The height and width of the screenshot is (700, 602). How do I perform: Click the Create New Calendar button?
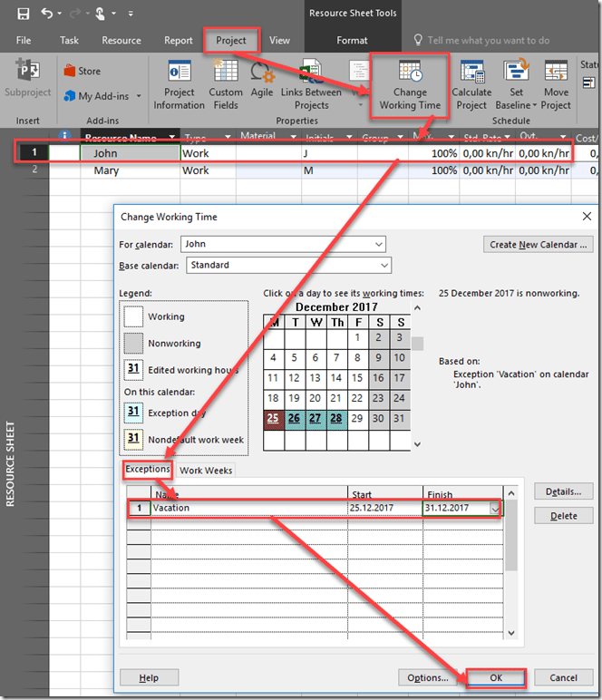click(539, 244)
